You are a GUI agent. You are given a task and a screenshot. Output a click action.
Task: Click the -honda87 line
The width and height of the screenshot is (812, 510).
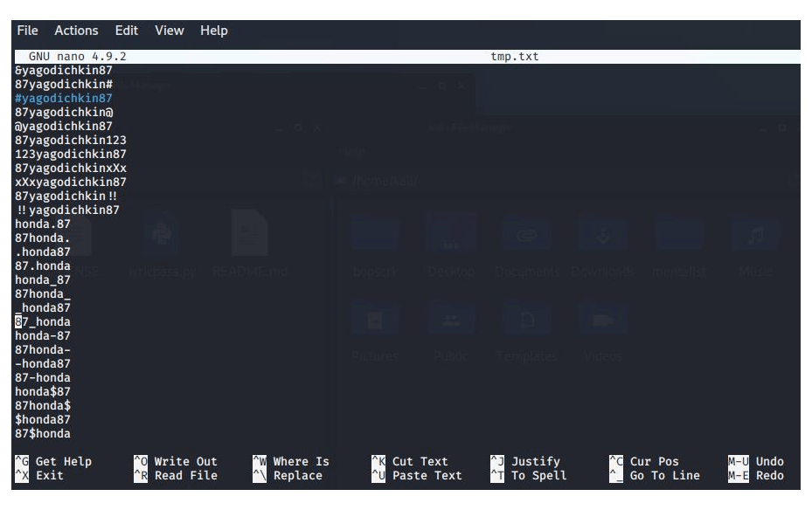[x=43, y=363]
